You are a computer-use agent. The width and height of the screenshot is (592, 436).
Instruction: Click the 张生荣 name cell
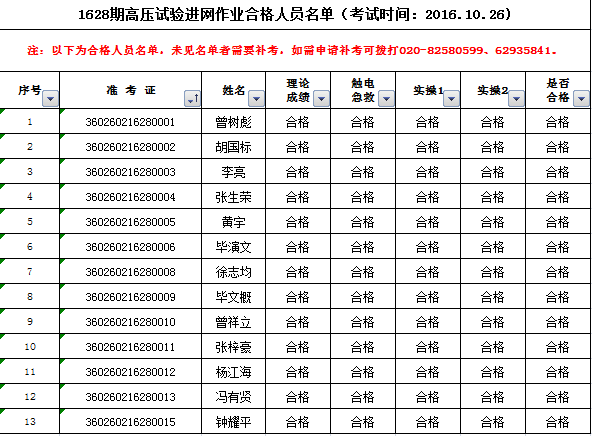[234, 197]
